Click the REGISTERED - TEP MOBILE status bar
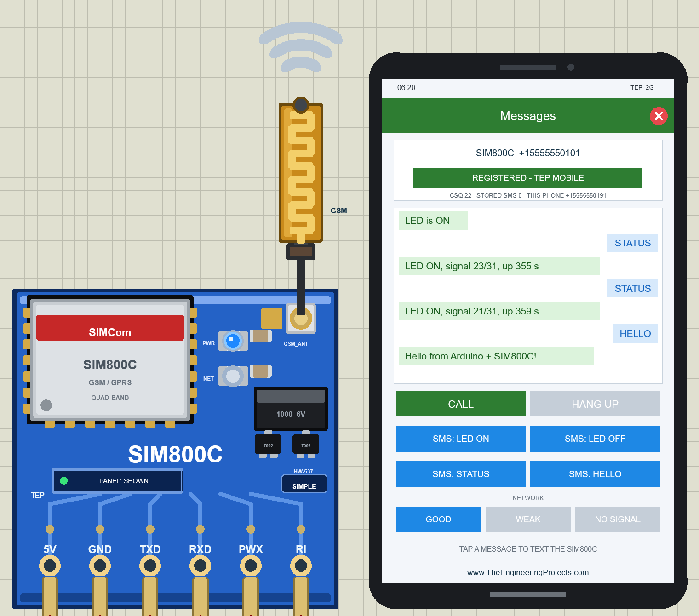This screenshot has width=699, height=616. [528, 178]
